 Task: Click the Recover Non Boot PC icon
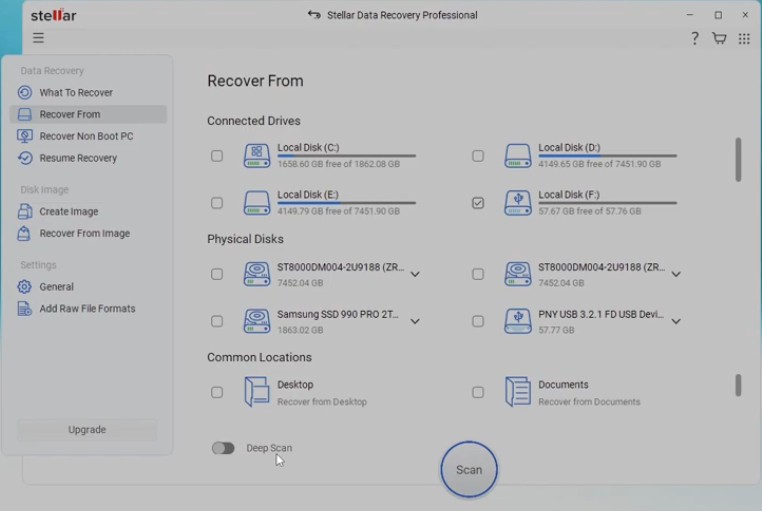tap(25, 136)
